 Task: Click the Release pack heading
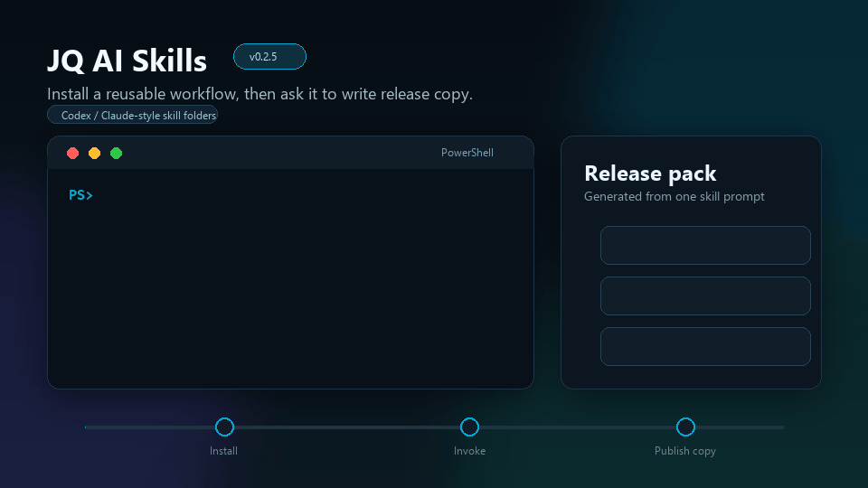tap(650, 174)
